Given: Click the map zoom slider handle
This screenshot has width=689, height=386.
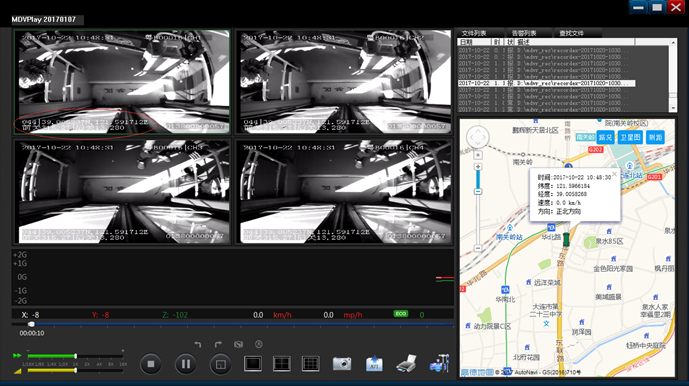Looking at the screenshot, I should [478, 192].
